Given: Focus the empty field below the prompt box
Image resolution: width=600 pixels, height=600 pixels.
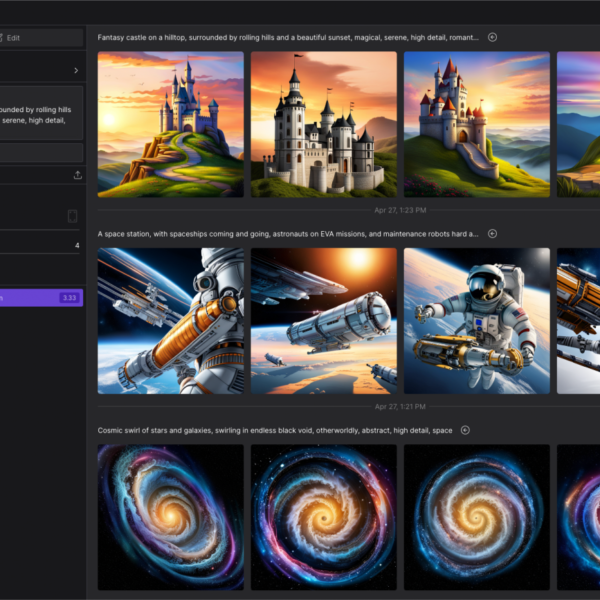Looking at the screenshot, I should 40,153.
